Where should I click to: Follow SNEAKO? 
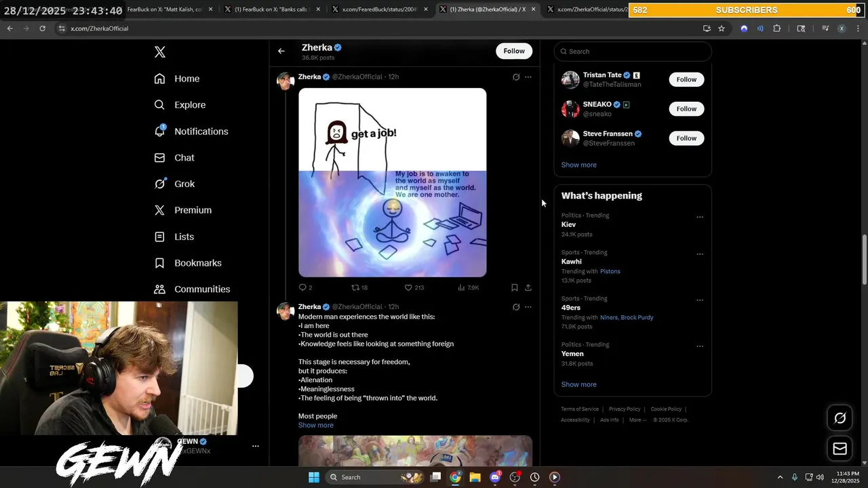(x=686, y=108)
